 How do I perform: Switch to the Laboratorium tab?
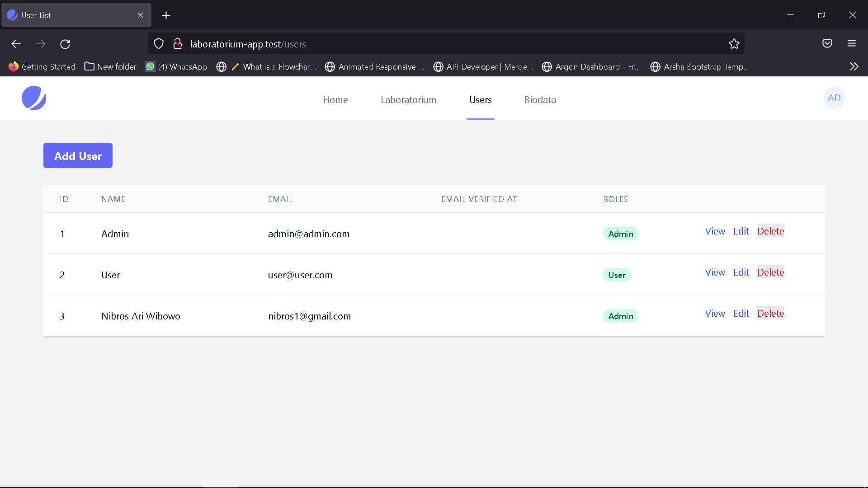[x=408, y=99]
